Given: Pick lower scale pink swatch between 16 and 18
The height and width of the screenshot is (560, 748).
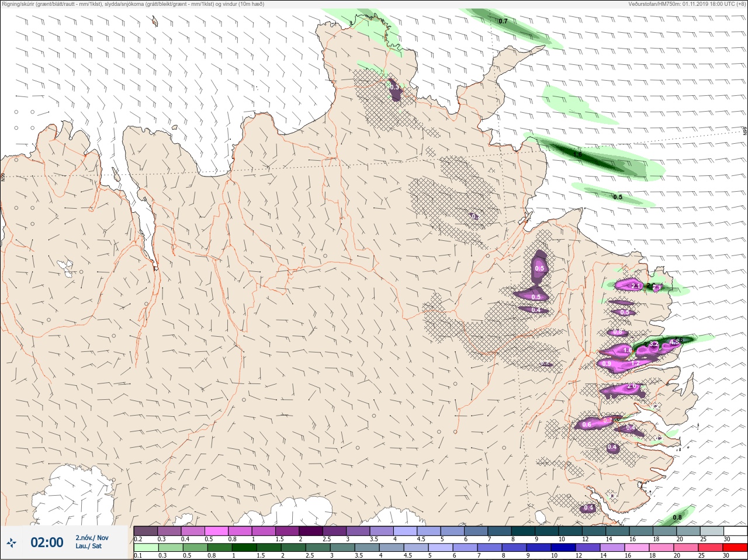Looking at the screenshot, I should (x=638, y=548).
